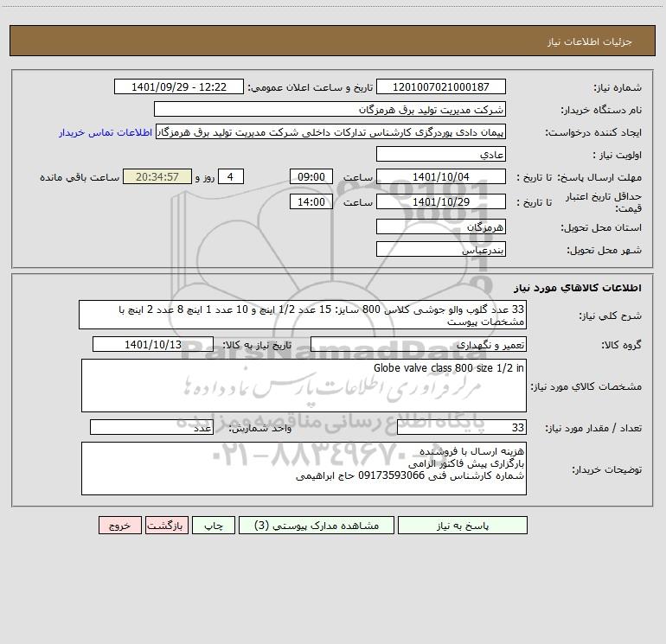Click the announcement date field 1401/09/29 - 12:22
This screenshot has width=666, height=644.
click(x=179, y=87)
